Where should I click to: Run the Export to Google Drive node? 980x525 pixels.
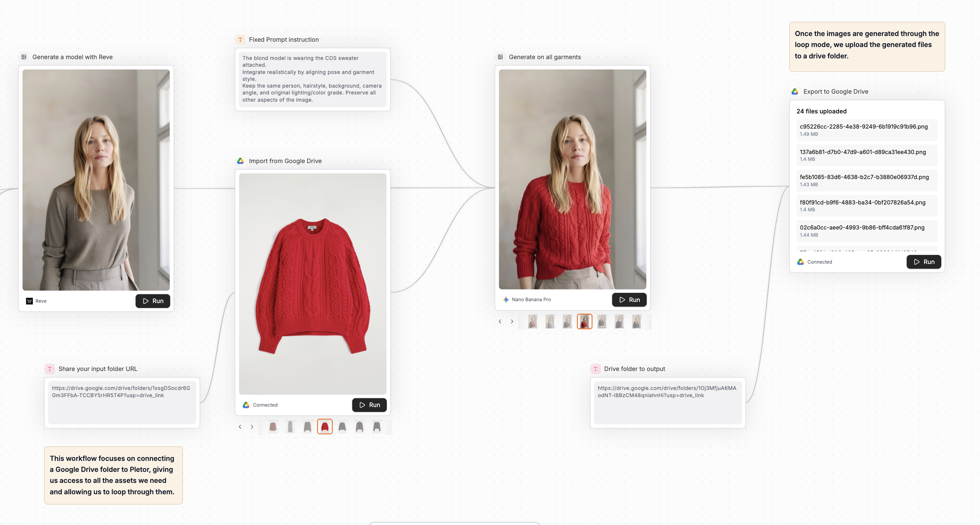click(923, 262)
